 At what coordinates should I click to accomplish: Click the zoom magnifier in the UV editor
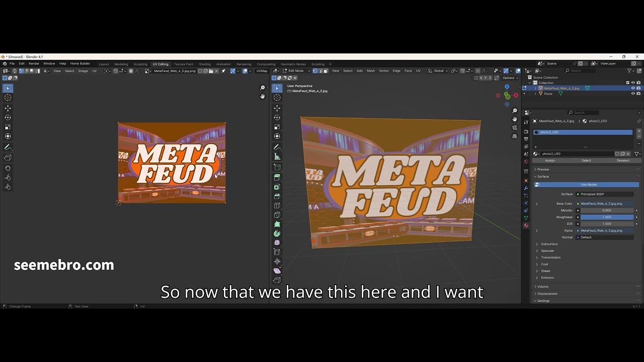click(x=262, y=88)
